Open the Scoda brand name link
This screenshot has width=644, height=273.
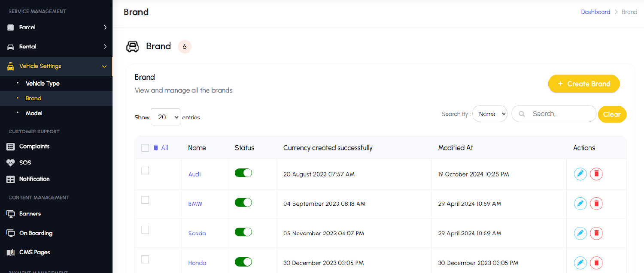point(197,234)
